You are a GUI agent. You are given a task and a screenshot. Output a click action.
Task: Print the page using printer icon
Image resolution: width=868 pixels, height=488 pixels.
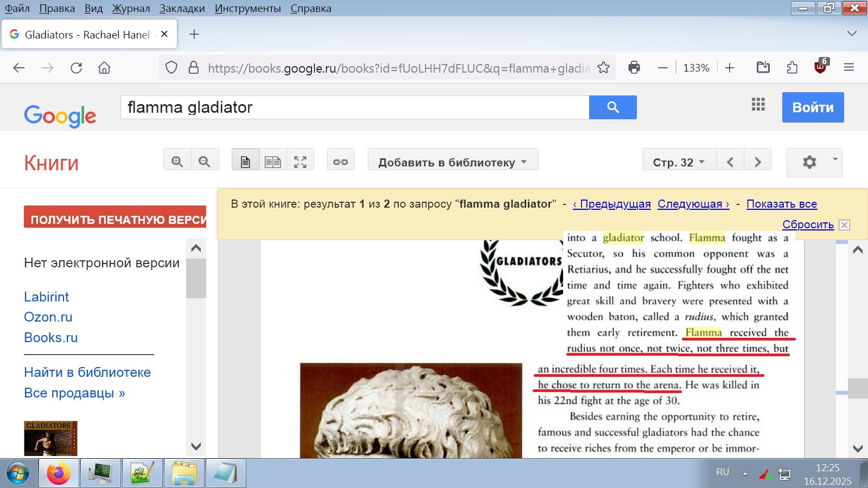634,68
